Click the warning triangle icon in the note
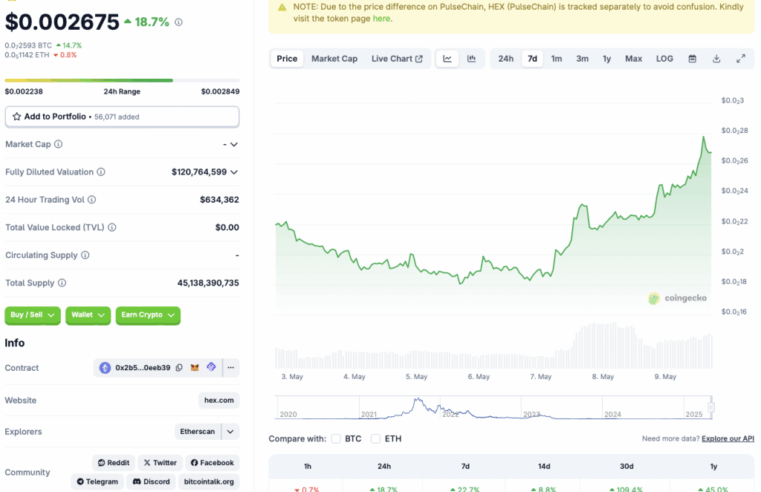This screenshot has width=761, height=492. 282,7
